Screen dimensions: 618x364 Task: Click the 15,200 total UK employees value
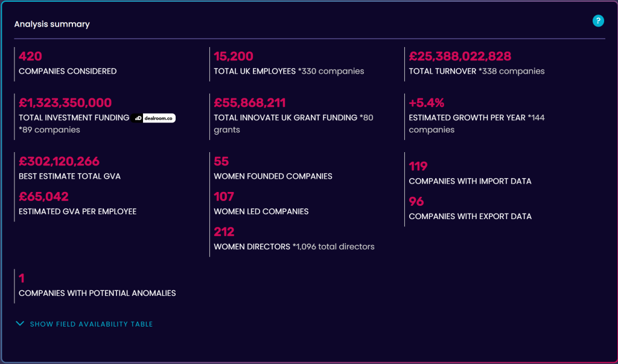pyautogui.click(x=234, y=57)
